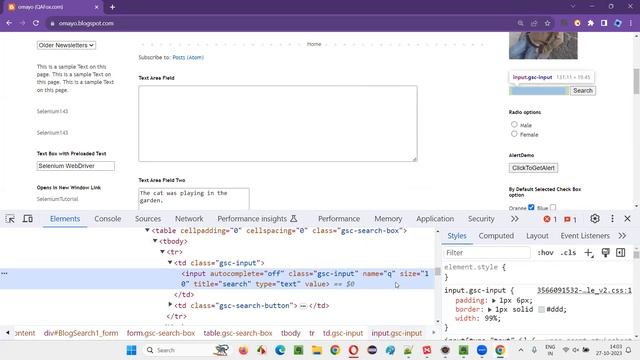Open DevTools customize menu (three dots)
640x360 pixels.
point(612,219)
